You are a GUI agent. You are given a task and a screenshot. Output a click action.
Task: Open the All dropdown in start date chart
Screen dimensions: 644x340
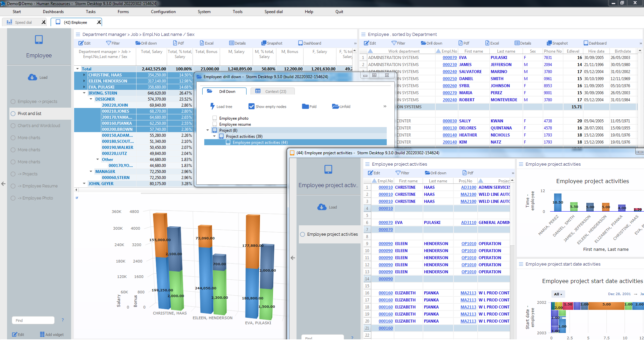558,294
